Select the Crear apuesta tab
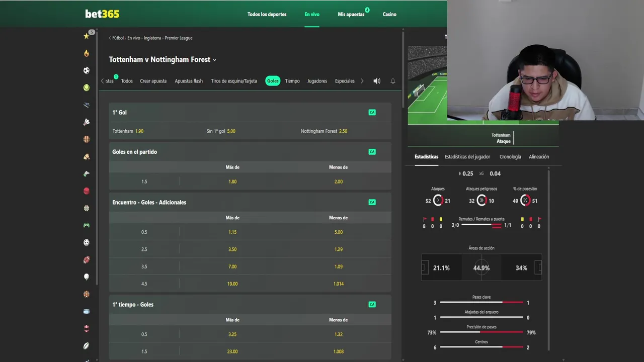 pyautogui.click(x=153, y=81)
